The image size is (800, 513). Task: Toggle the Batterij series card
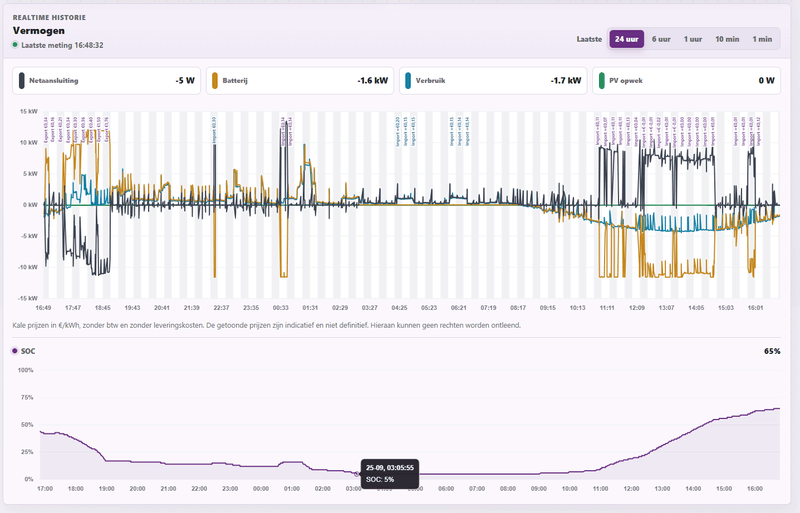[300, 81]
